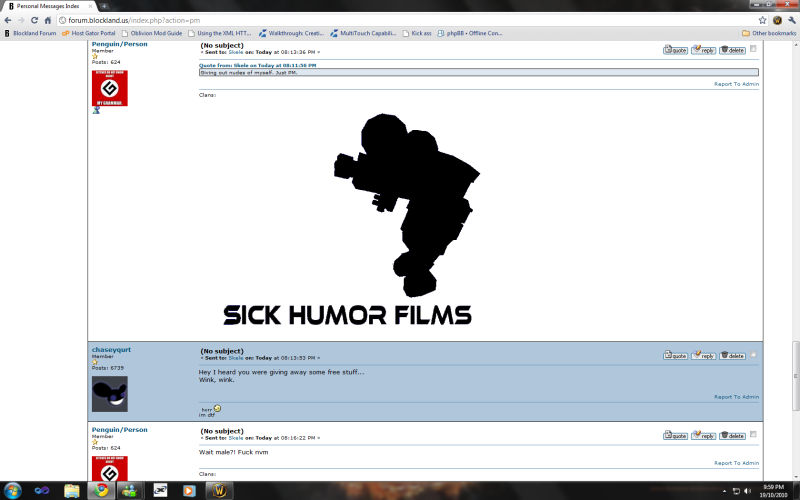Quote the 'Wait male?!' message
The image size is (800, 500).
pos(675,436)
